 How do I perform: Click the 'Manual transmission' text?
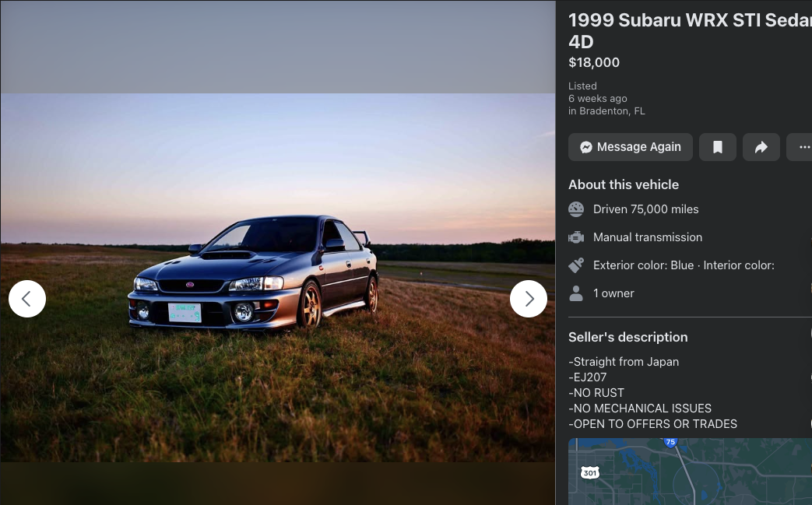[647, 237]
